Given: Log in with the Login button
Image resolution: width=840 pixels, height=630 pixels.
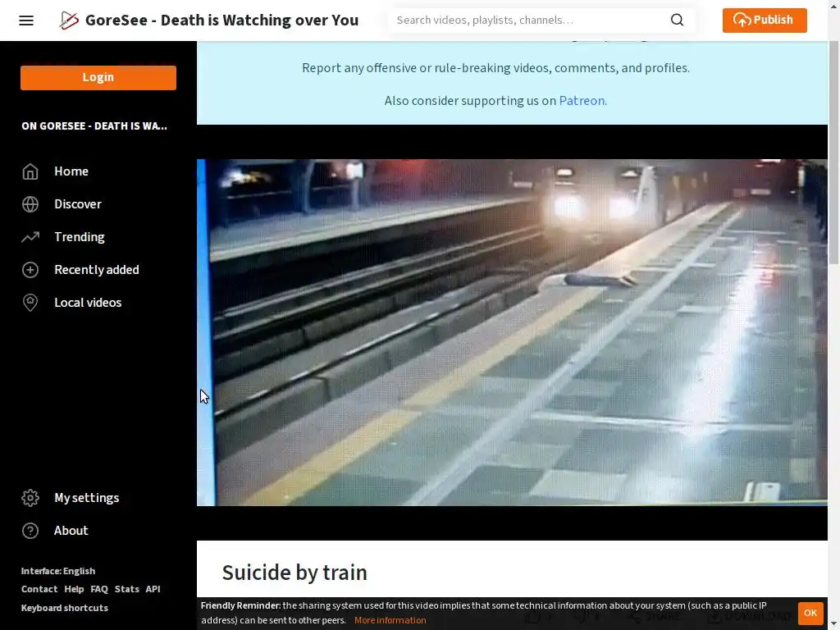Looking at the screenshot, I should (x=98, y=78).
